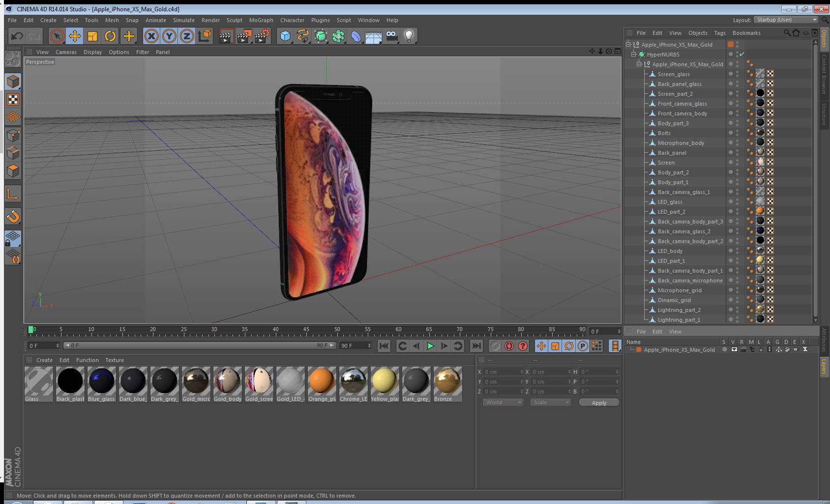
Task: Go to start of animation
Action: pos(384,346)
